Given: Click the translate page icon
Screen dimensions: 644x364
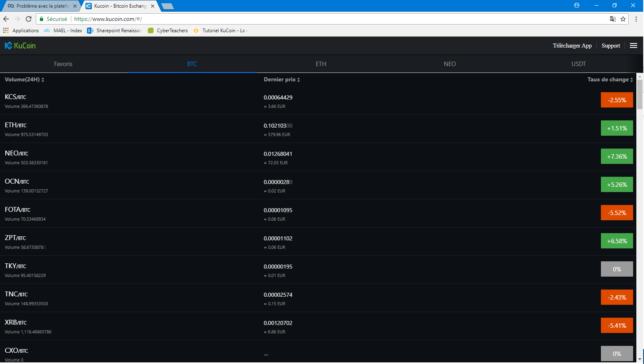Looking at the screenshot, I should click(613, 19).
